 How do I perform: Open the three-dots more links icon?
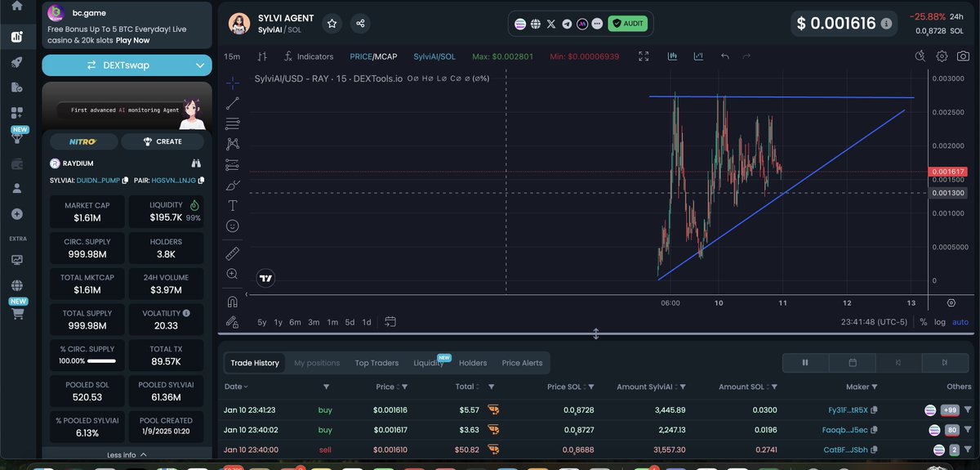598,25
